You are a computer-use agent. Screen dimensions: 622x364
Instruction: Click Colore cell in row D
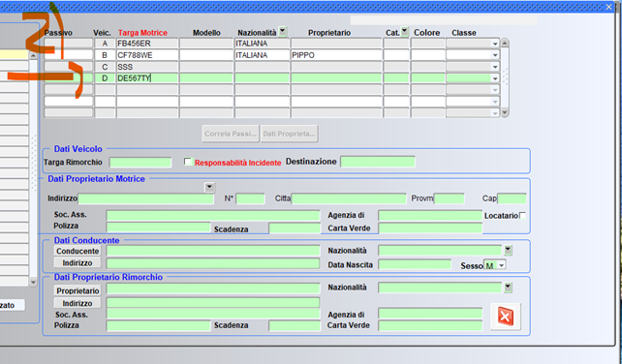[x=427, y=78]
